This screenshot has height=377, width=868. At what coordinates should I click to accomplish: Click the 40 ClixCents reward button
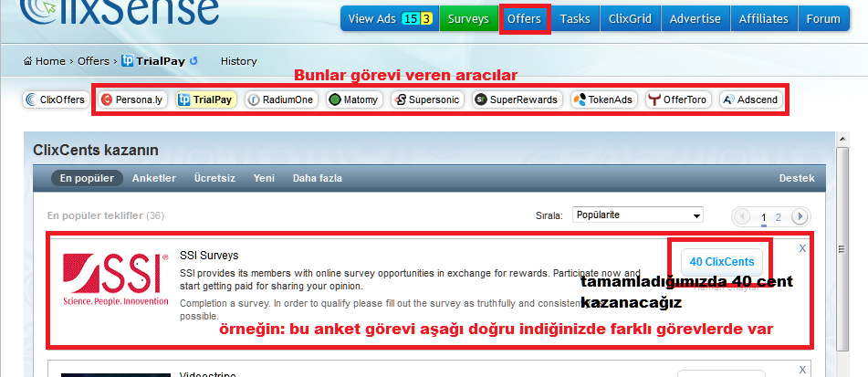pyautogui.click(x=722, y=262)
